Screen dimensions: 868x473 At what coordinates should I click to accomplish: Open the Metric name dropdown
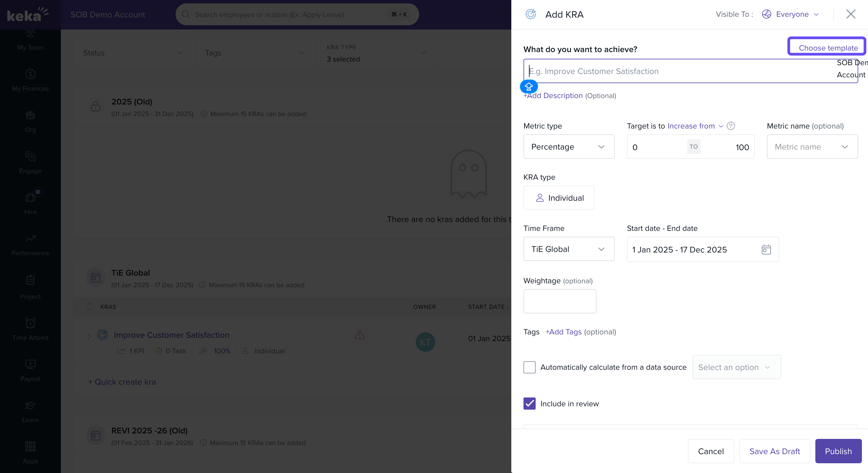812,147
